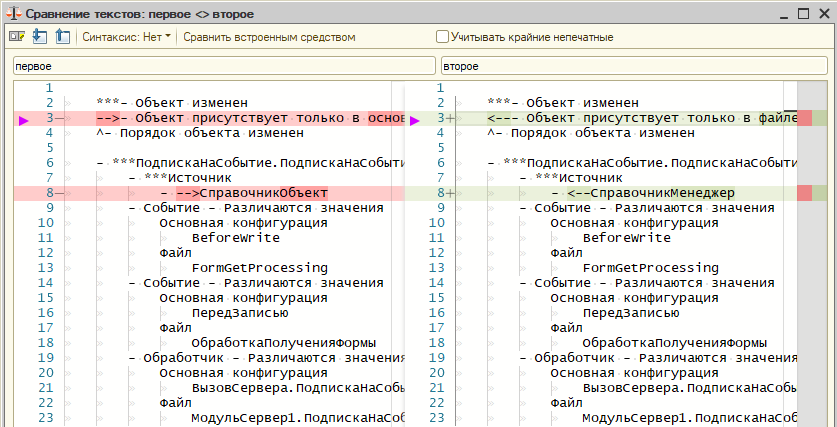Click red overview marker beside line 3

pos(804,118)
